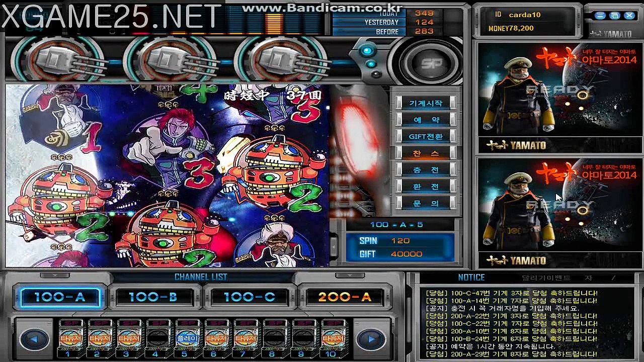Minimize the game window
Image resolution: width=644 pixels, height=362 pixels.
[600, 16]
